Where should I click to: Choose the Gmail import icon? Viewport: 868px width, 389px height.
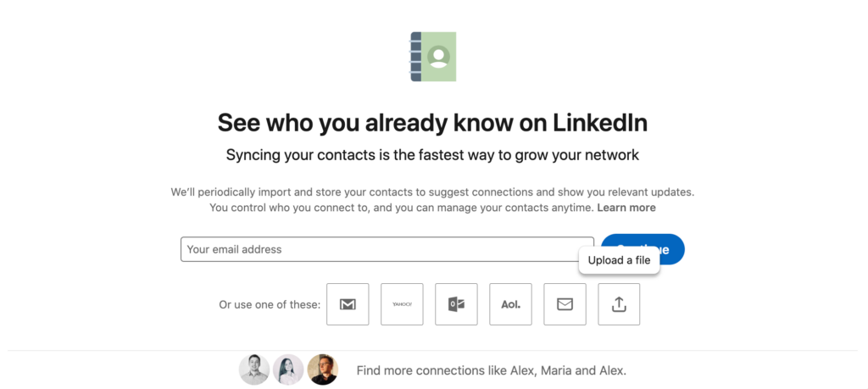click(348, 304)
